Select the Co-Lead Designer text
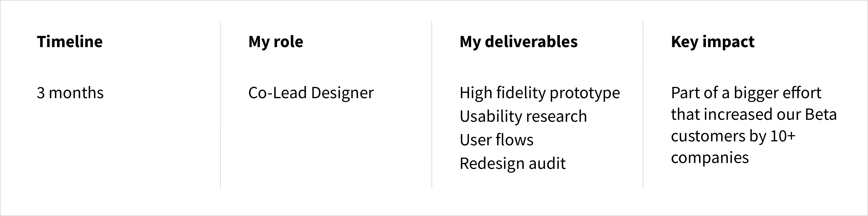This screenshot has width=868, height=216. tap(311, 93)
